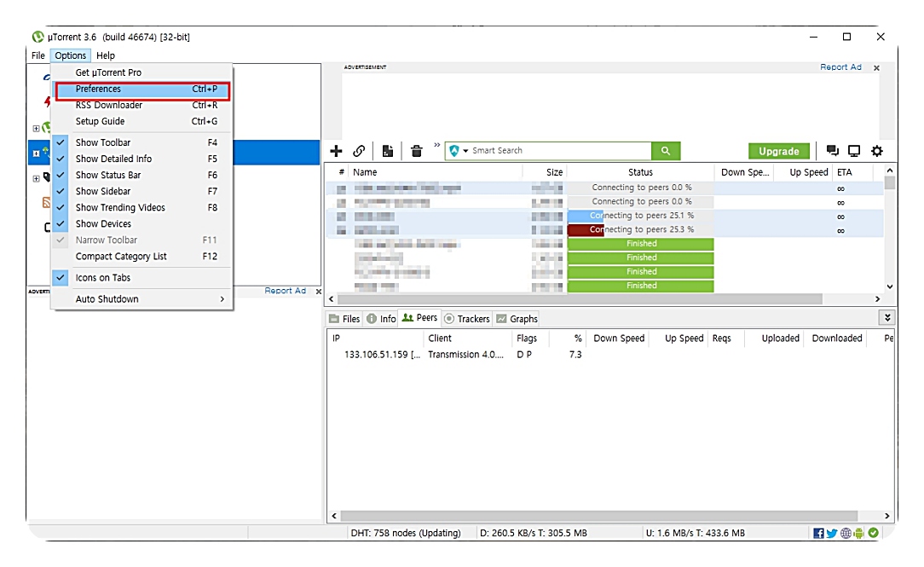Click the Facebook icon in the status bar
The image size is (924, 567).
point(818,533)
